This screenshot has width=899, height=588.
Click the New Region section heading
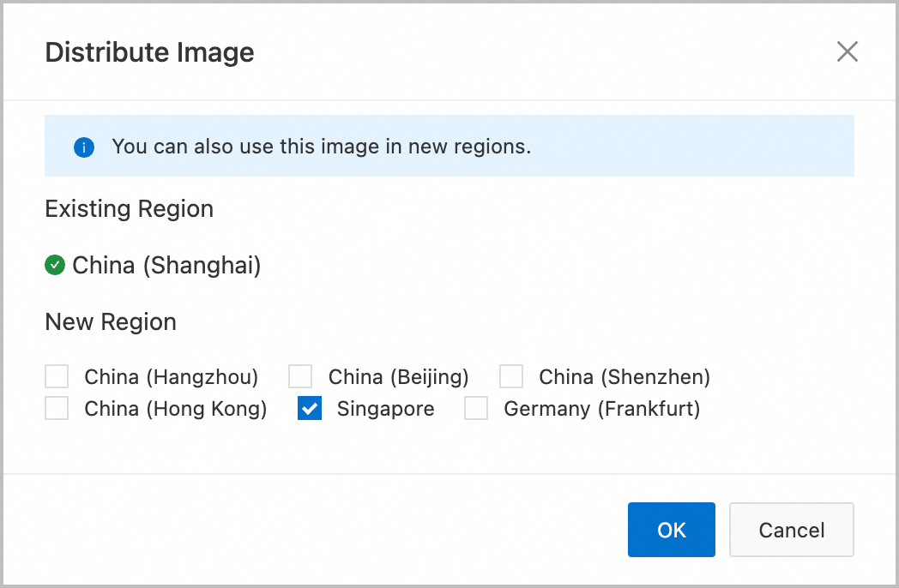[x=110, y=321]
